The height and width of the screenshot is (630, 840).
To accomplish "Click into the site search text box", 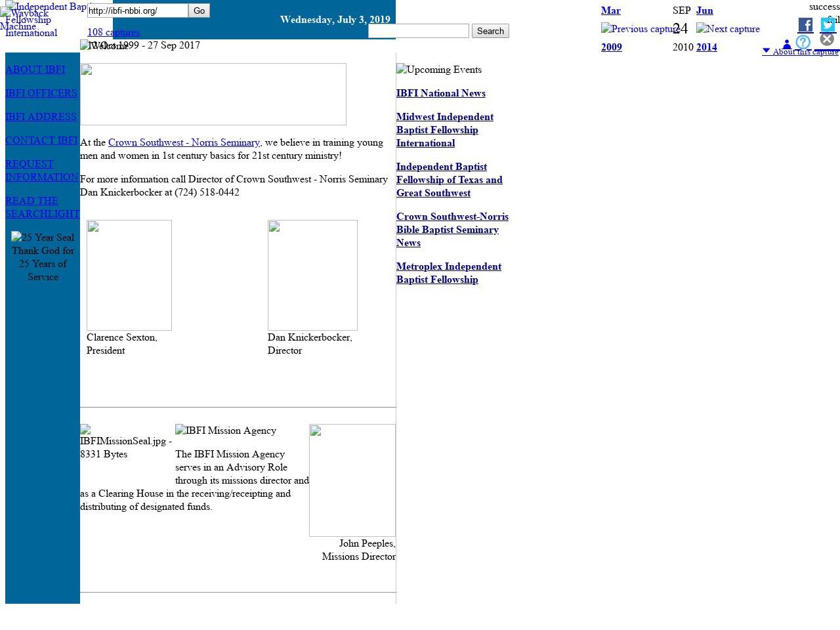I will pyautogui.click(x=418, y=31).
